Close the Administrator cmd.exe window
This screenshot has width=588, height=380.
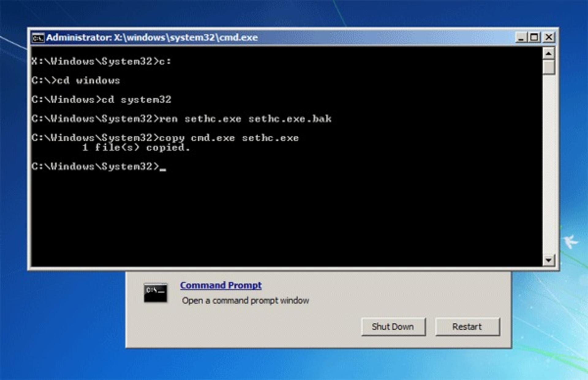pos(549,38)
